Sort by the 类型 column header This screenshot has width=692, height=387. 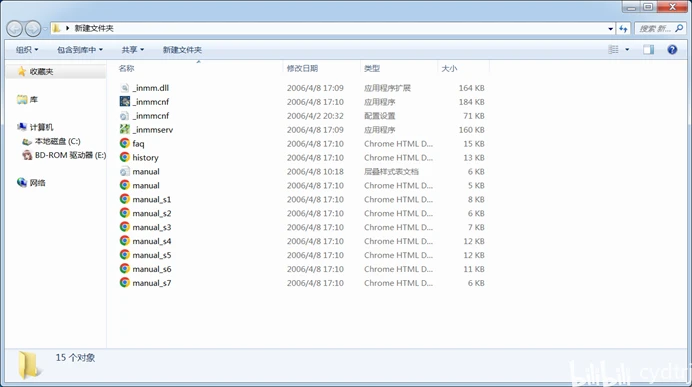click(x=372, y=68)
